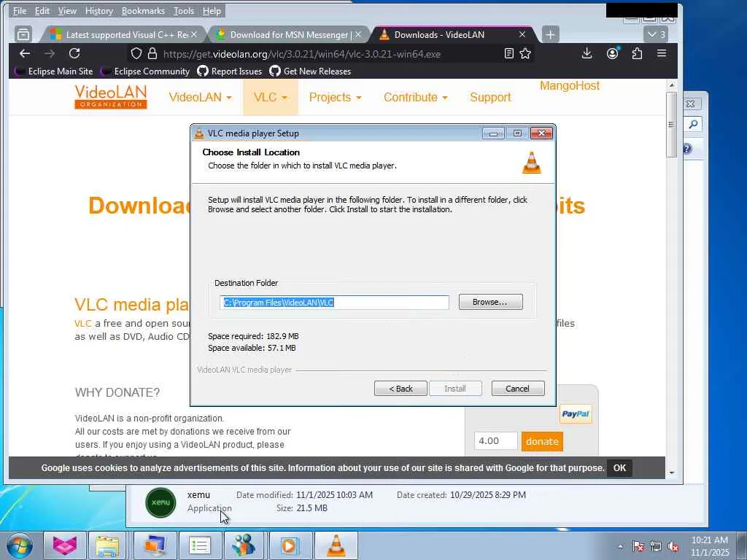
Task: Open Firefox account icon
Action: (612, 53)
